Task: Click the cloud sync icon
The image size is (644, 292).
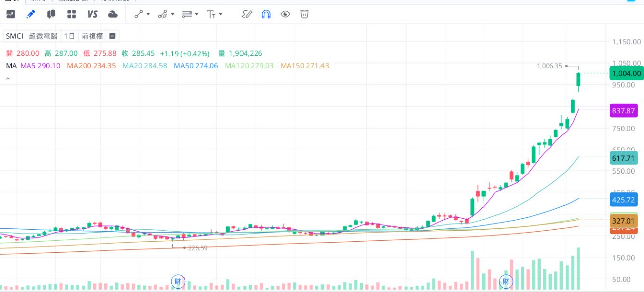Action: coord(113,14)
